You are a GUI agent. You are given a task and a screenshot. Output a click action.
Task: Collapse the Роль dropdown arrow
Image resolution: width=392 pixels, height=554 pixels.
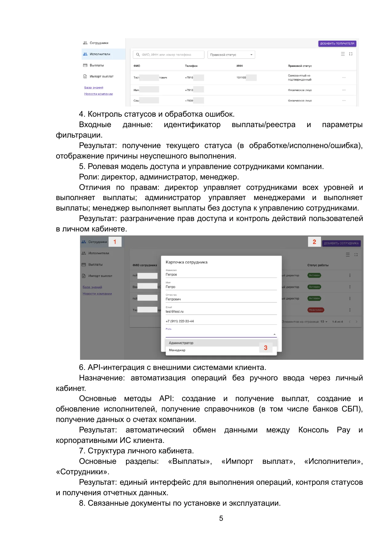[x=274, y=334]
